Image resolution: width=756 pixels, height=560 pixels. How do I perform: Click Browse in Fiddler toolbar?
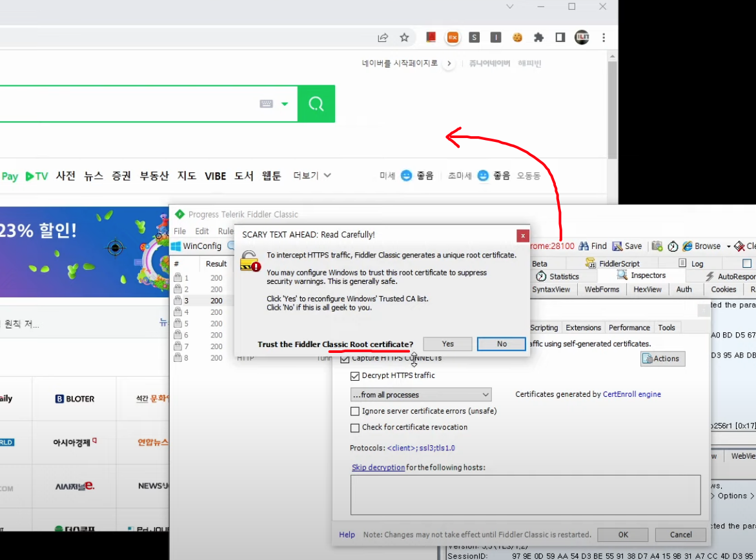click(702, 246)
